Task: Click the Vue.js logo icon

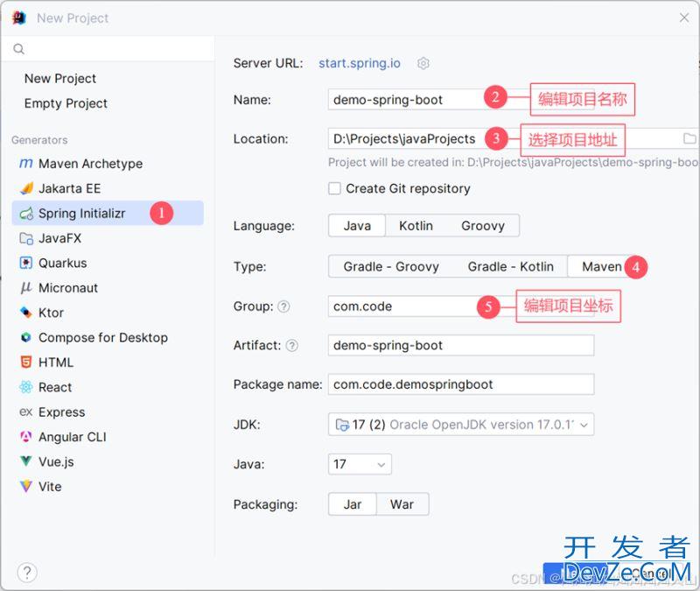Action: (26, 461)
